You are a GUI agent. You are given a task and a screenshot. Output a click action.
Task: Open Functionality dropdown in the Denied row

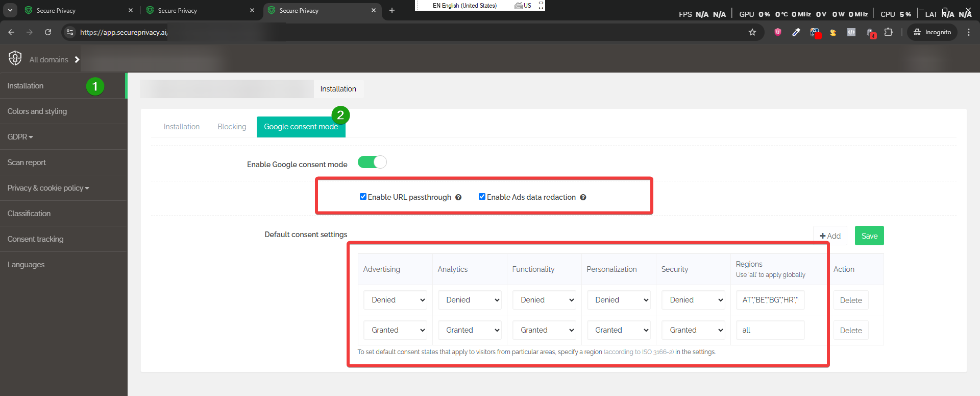click(x=544, y=300)
